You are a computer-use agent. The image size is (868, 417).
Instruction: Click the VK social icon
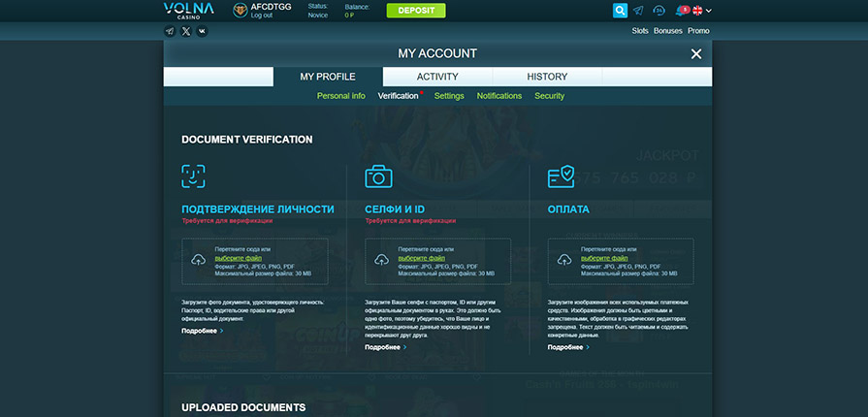click(x=202, y=31)
